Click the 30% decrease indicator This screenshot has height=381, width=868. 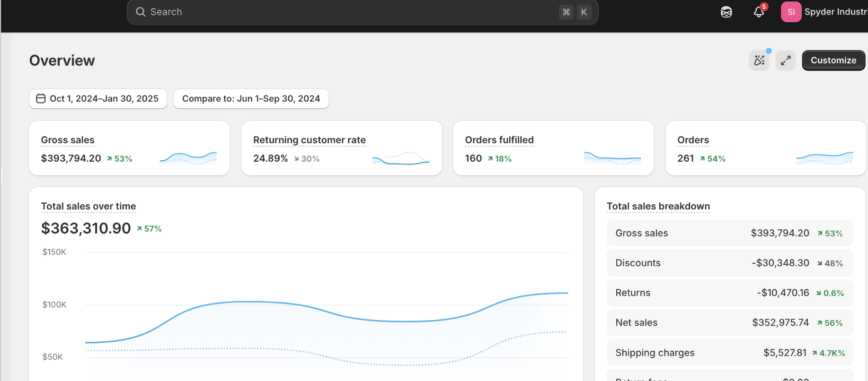click(307, 159)
